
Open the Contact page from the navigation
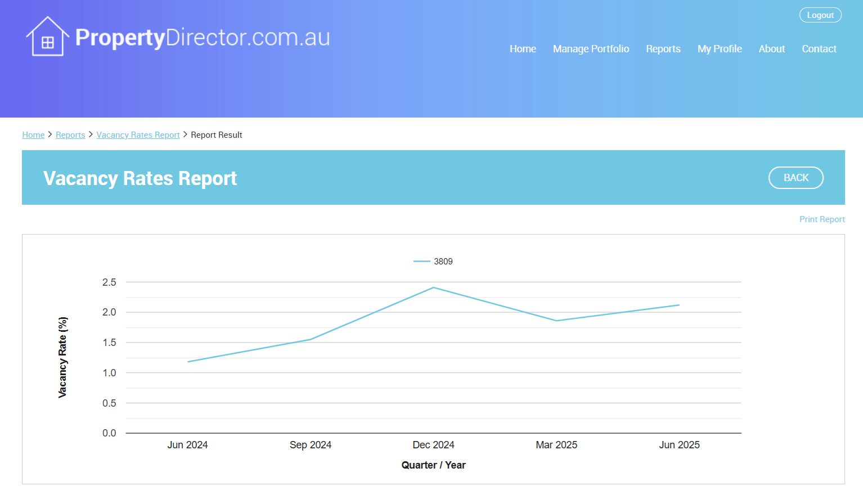click(819, 49)
